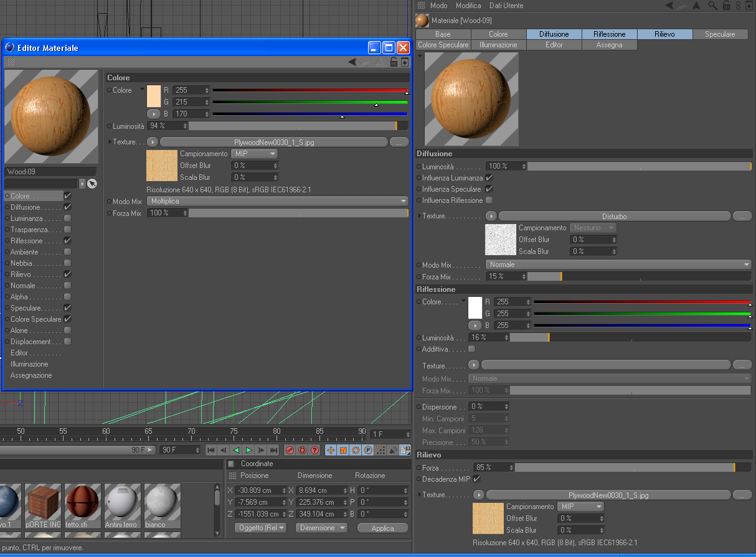
Task: Click the Applica button
Action: click(382, 528)
